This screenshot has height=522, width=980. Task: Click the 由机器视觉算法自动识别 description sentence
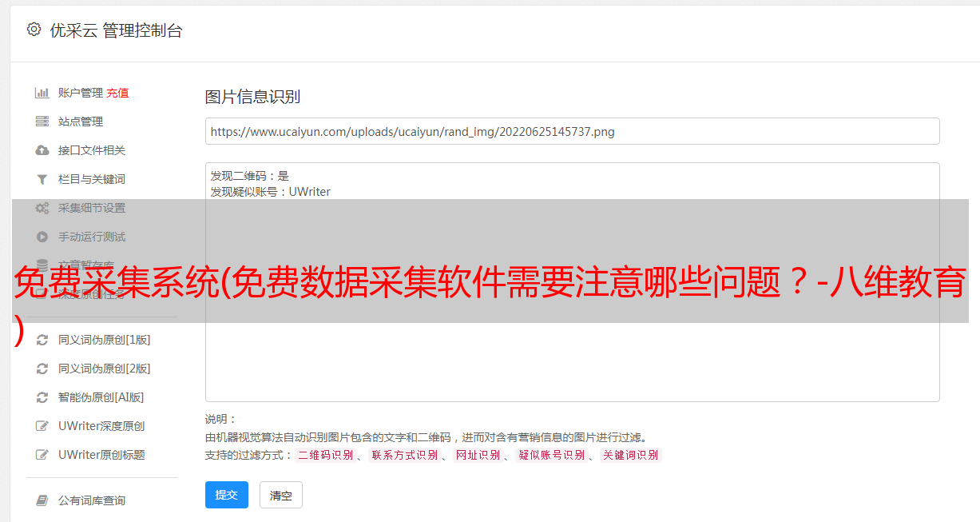(x=426, y=437)
